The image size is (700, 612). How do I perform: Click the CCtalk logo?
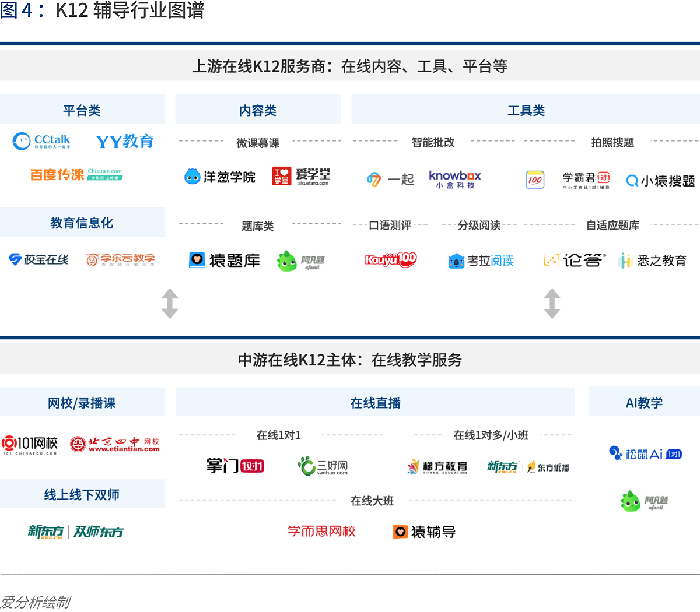(41, 141)
